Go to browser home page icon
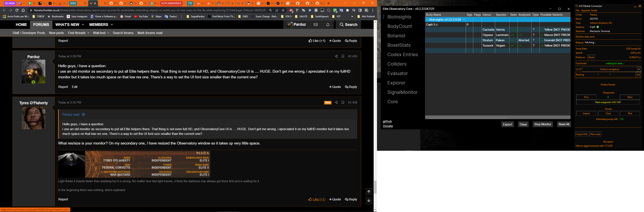 tap(23, 10)
